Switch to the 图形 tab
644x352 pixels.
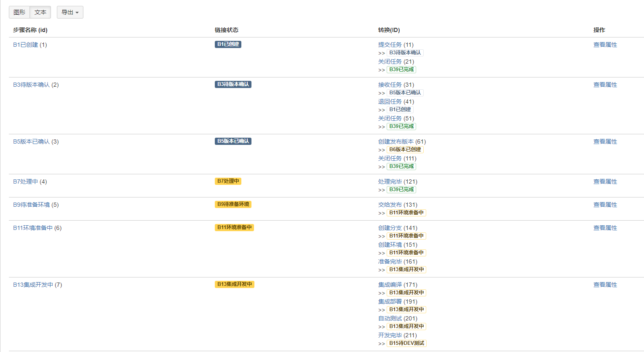(19, 12)
